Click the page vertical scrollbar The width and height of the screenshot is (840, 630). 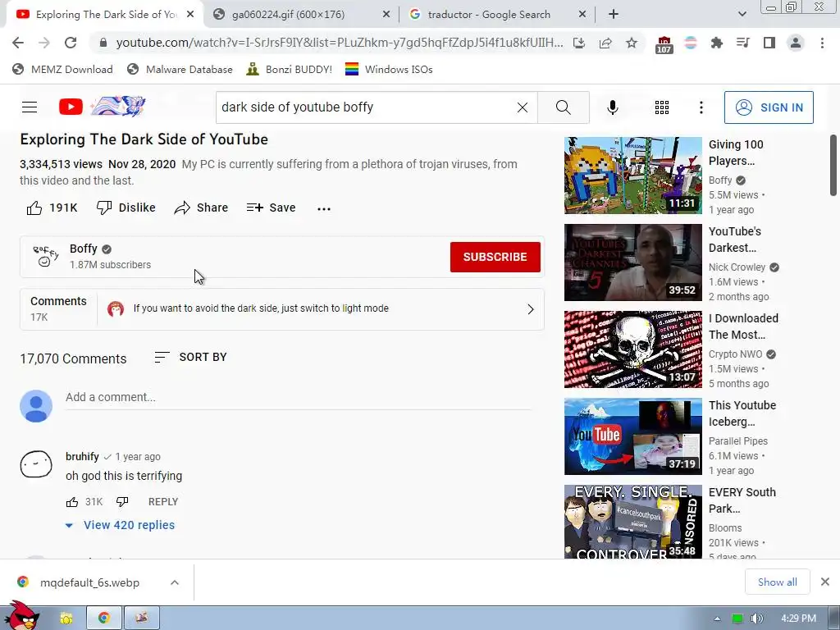(833, 165)
